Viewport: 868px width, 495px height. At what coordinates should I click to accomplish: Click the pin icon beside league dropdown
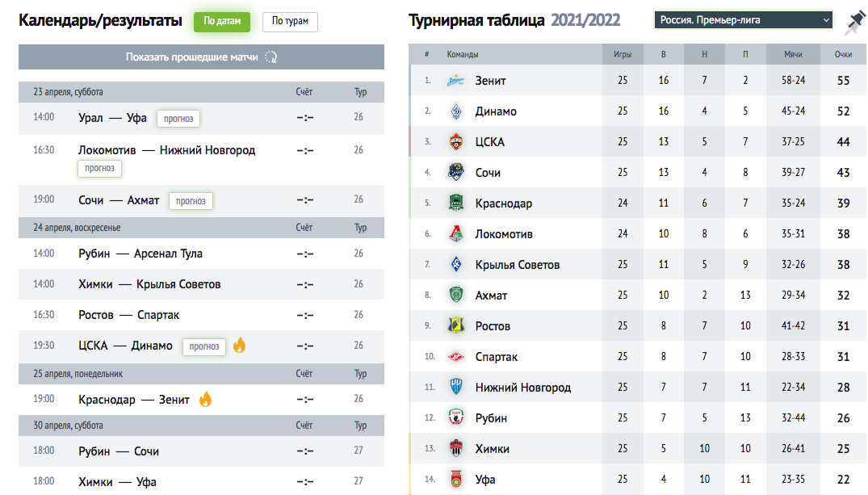tap(856, 22)
